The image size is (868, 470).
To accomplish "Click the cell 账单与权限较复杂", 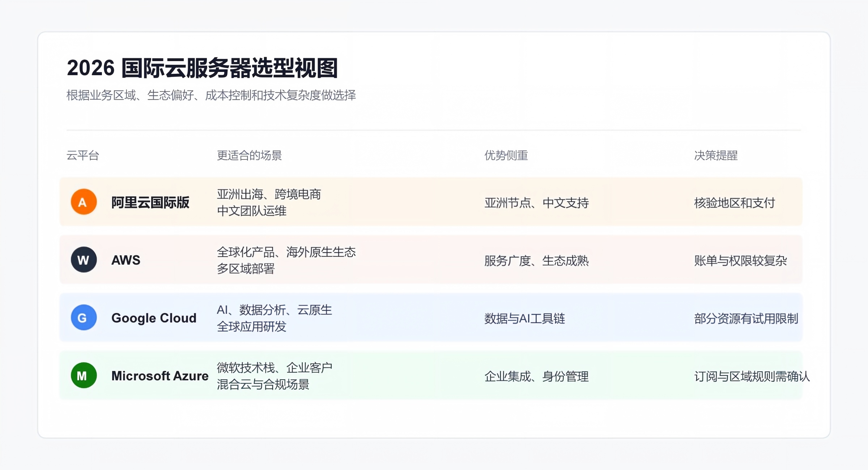I will [x=740, y=261].
